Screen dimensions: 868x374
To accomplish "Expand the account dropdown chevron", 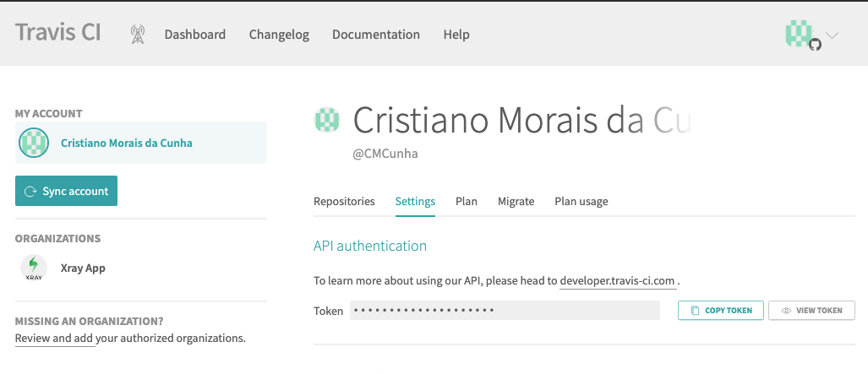I will 832,35.
